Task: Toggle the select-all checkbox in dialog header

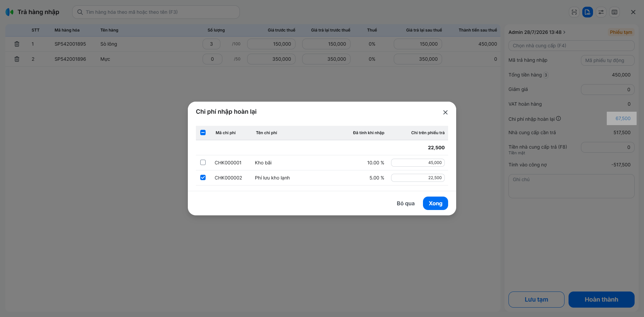Action: (x=203, y=133)
